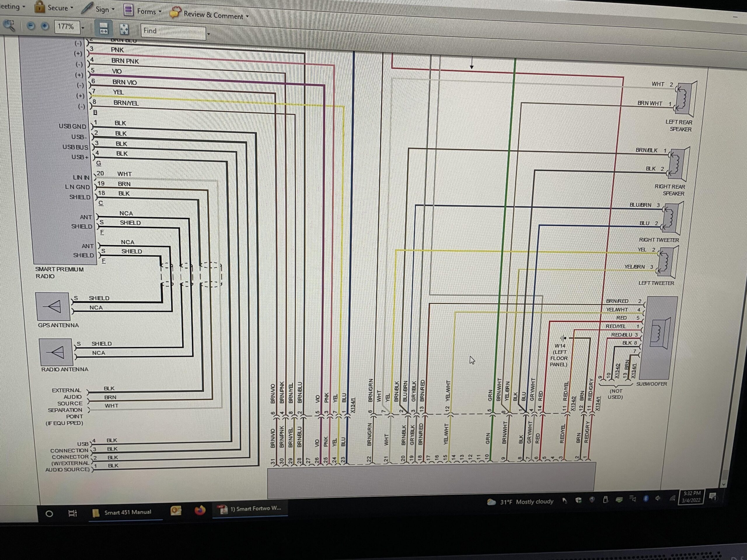747x560 pixels.
Task: Zoom in with the plus button
Action: 45,26
